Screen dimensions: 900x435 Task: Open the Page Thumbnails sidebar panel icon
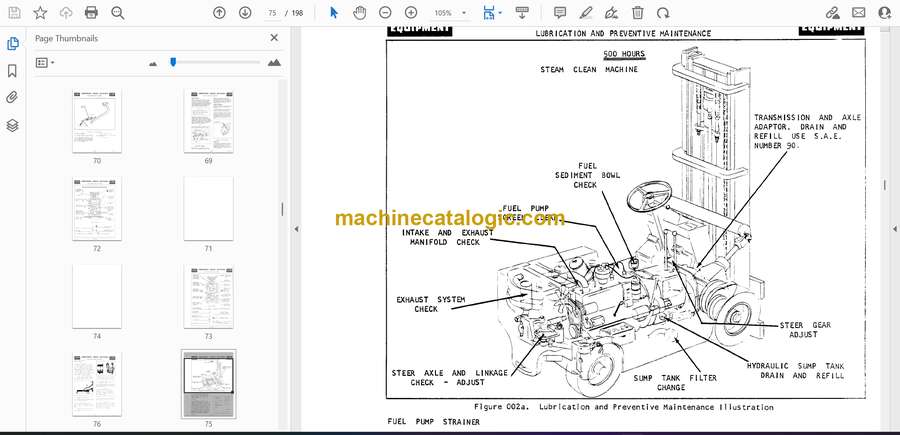(x=13, y=44)
